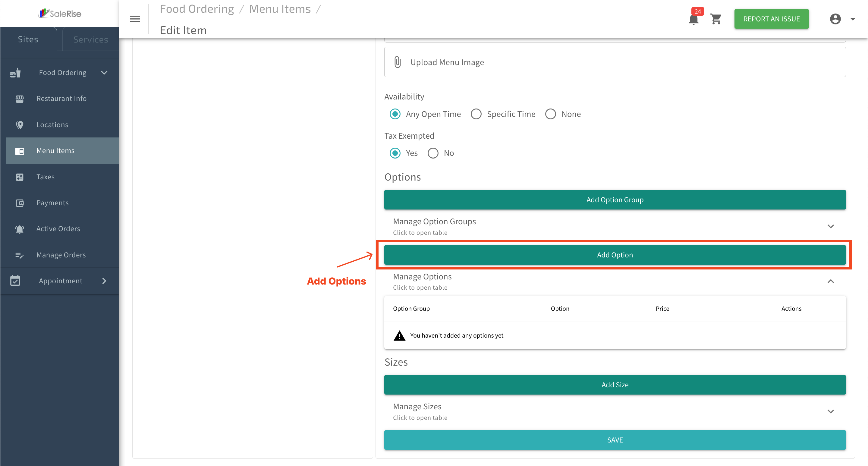868x466 pixels.
Task: Select the Specific Time radio button
Action: coord(476,114)
